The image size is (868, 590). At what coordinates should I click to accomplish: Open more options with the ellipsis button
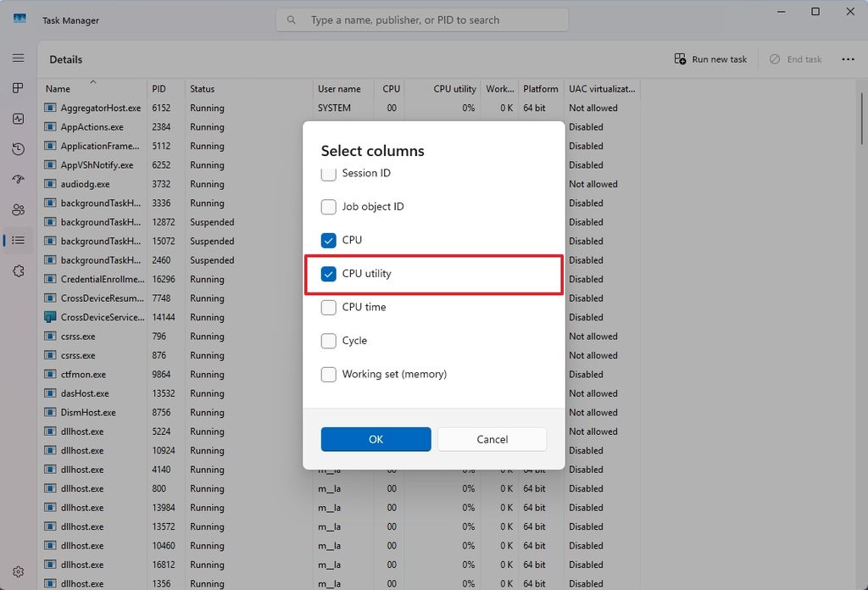click(849, 58)
